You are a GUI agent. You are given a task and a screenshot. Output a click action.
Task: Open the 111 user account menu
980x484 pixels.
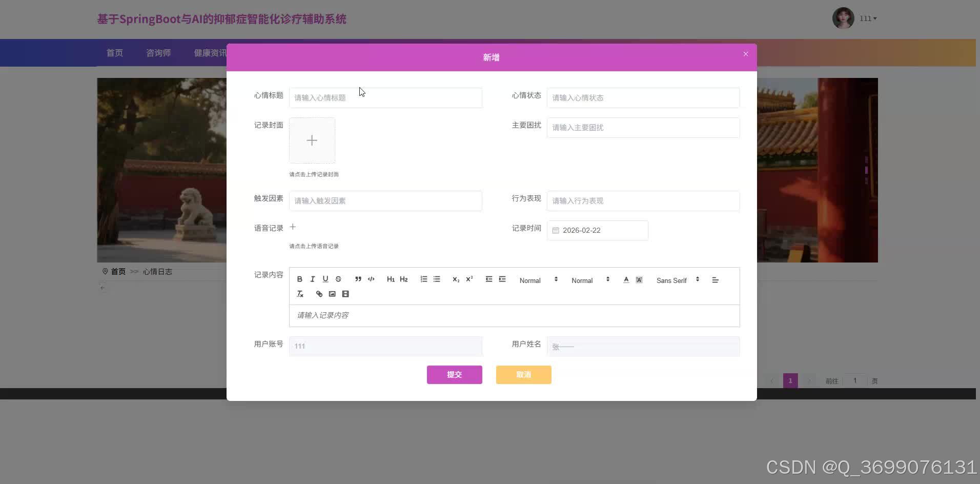pyautogui.click(x=868, y=18)
